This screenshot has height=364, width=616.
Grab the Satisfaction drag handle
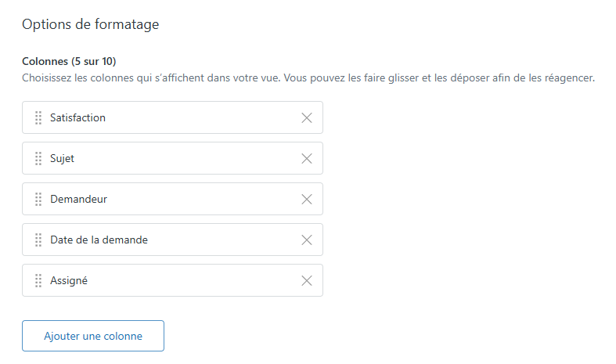(38, 117)
